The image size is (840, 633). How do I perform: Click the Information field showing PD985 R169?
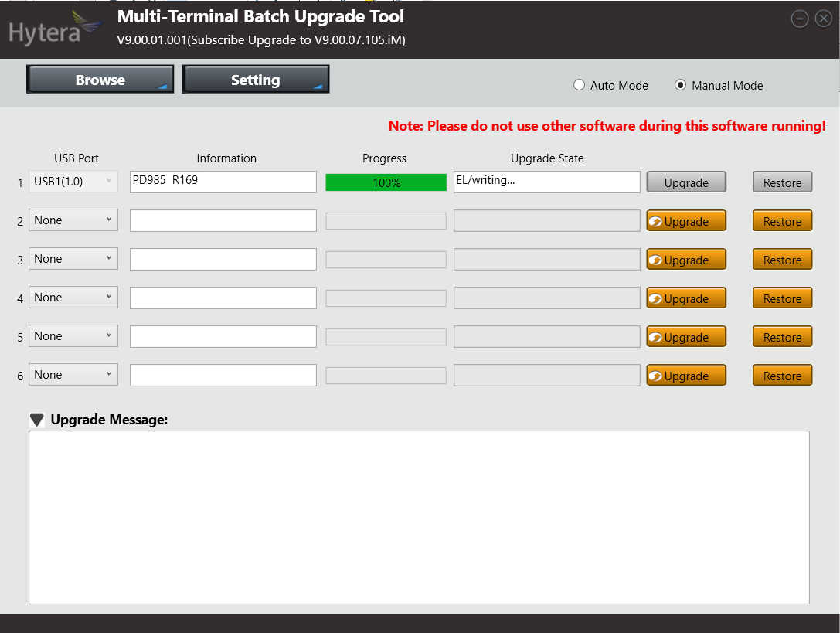coord(223,182)
